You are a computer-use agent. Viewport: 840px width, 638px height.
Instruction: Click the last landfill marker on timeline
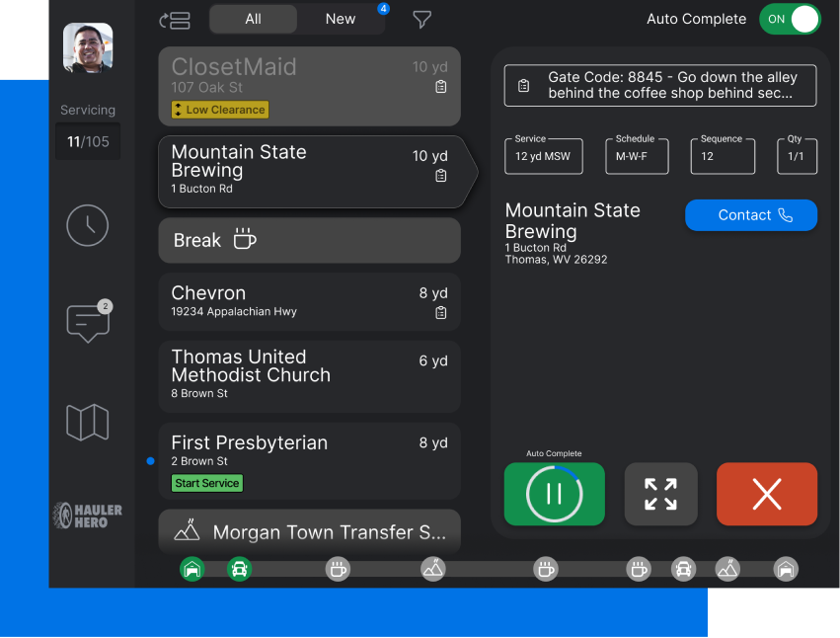coord(727,570)
